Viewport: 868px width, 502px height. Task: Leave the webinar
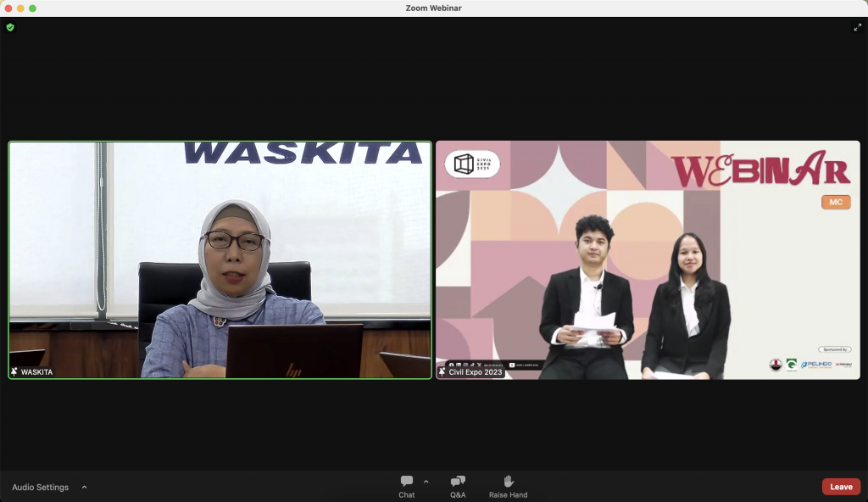pyautogui.click(x=841, y=487)
